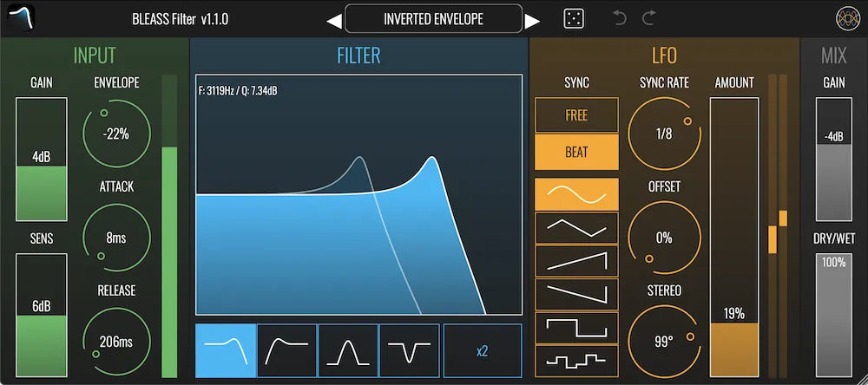The width and height of the screenshot is (868, 385).
Task: Click the input GAIN slider at 4dB
Action: pos(41,160)
